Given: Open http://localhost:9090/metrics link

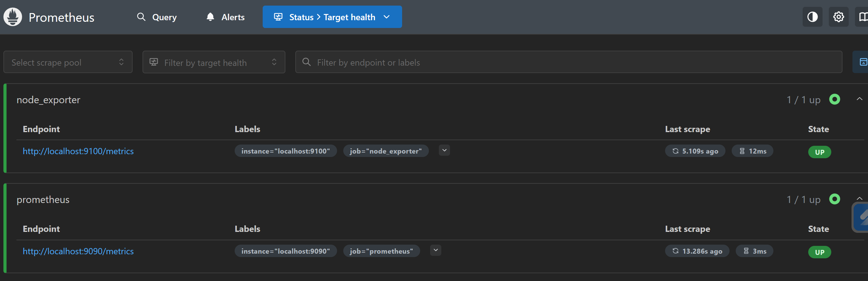Looking at the screenshot, I should (78, 251).
